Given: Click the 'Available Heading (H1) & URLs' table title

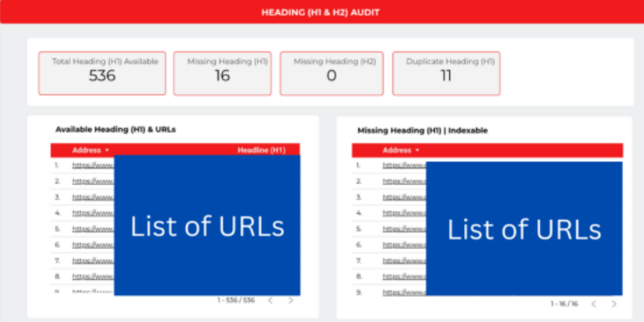Looking at the screenshot, I should [x=115, y=130].
